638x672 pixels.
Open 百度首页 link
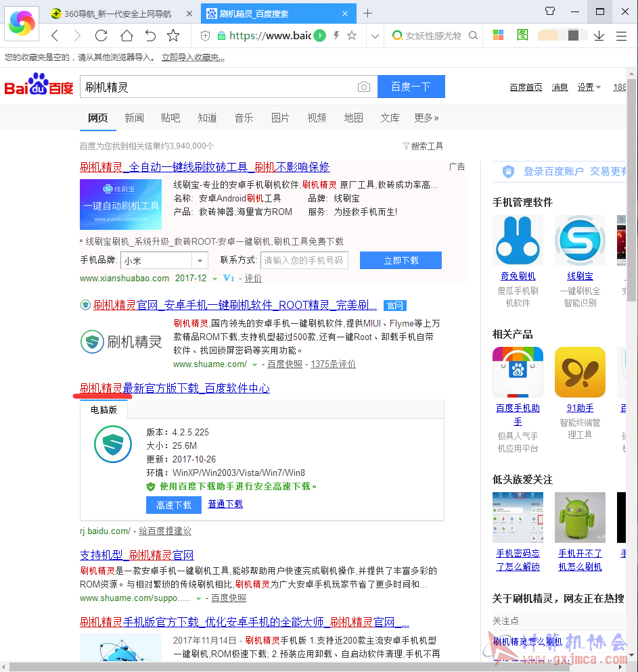pos(526,87)
